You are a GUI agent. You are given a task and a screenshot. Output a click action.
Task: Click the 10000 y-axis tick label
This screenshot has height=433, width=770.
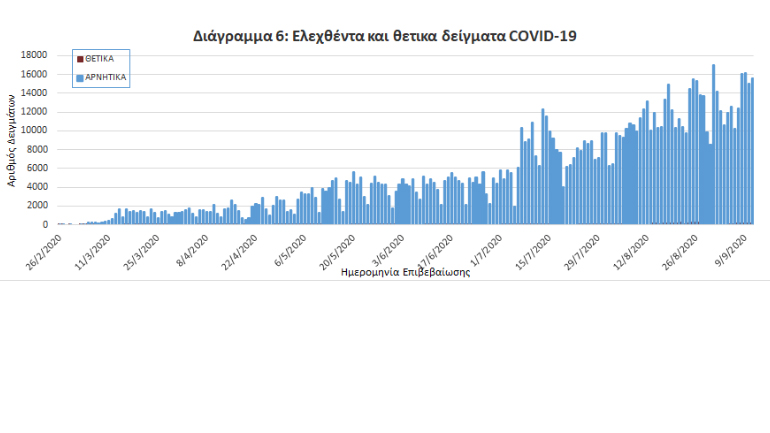tap(36, 130)
